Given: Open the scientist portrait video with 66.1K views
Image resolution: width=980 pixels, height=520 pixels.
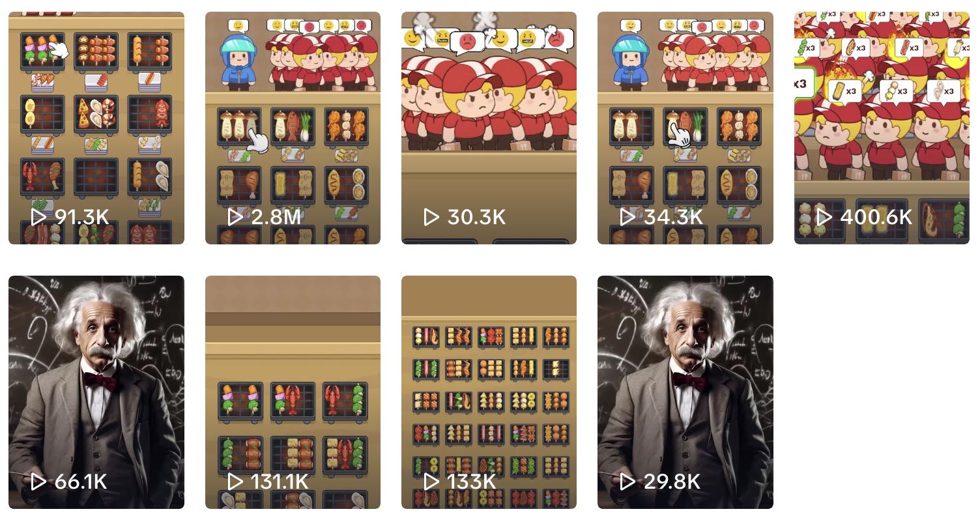Looking at the screenshot, I should click(x=96, y=392).
